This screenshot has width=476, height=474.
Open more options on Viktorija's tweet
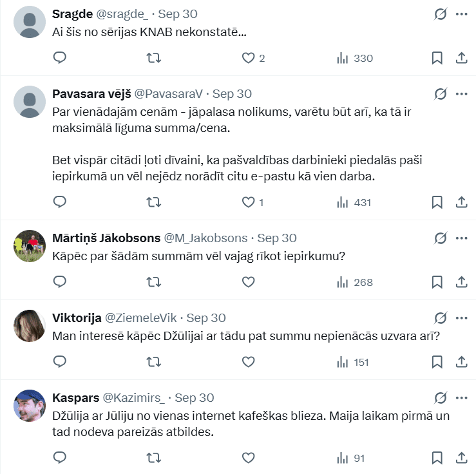[461, 318]
